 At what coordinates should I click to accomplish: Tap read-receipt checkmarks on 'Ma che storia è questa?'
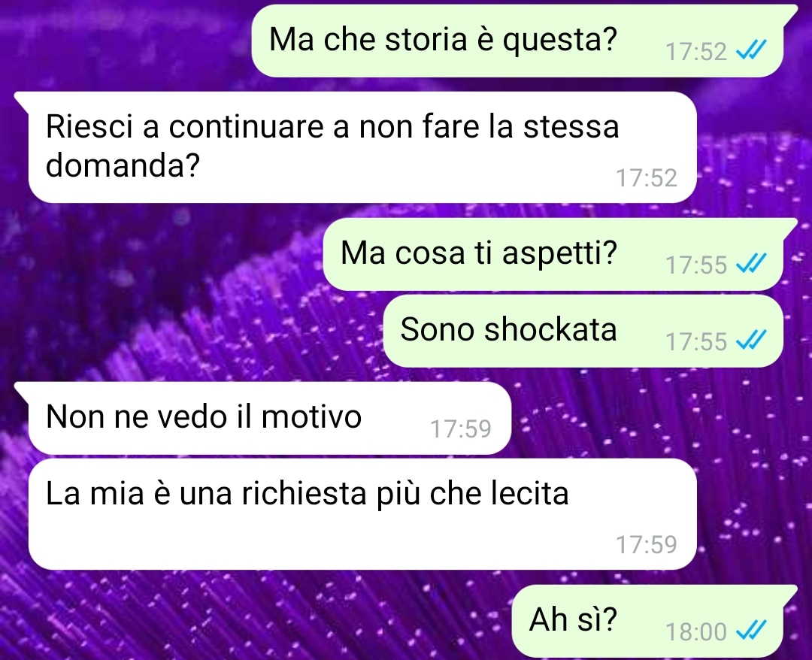point(751,50)
